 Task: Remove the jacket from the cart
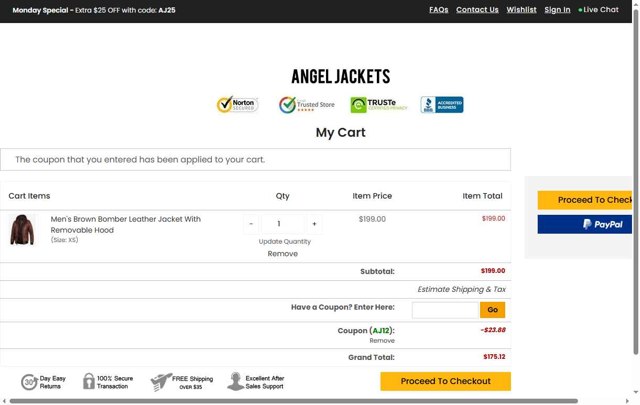282,254
